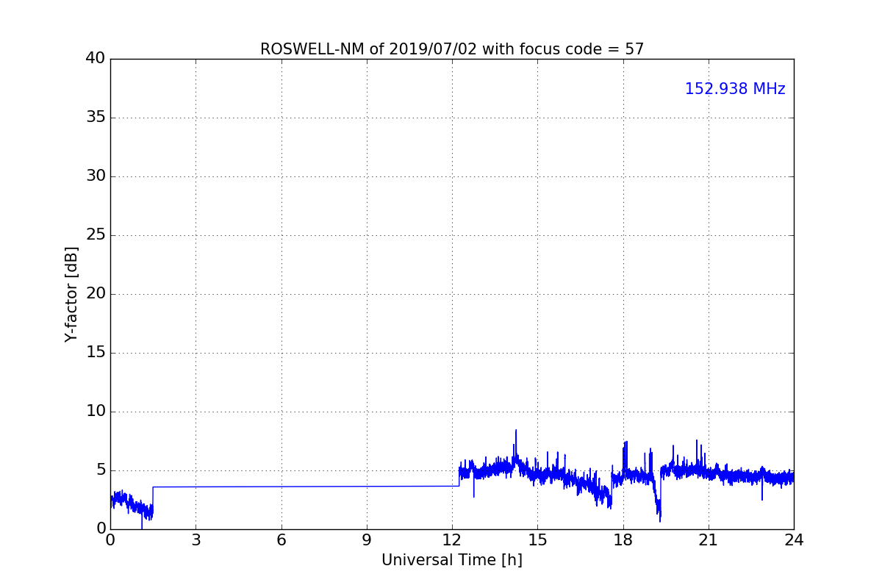Click y-axis tick label 30
882x588 pixels.
96,176
